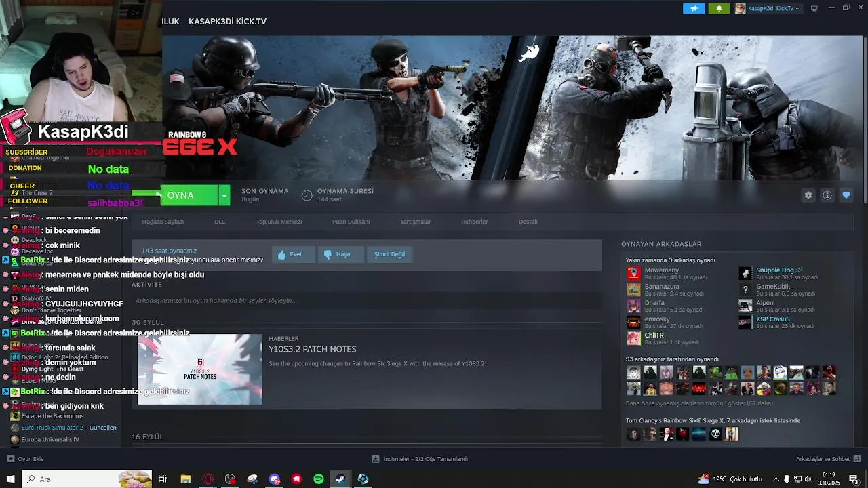This screenshot has height=488, width=868.
Task: Open Opera browser taskbar icon
Action: click(208, 479)
